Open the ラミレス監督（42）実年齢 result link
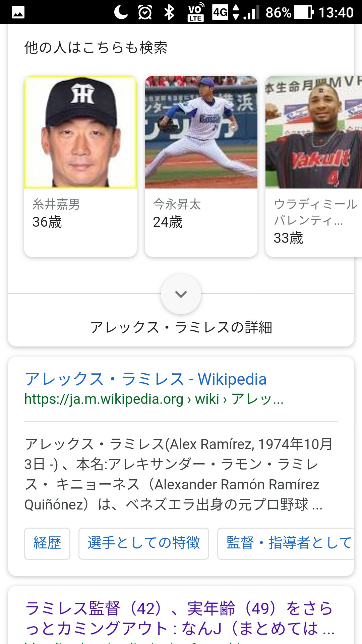 click(x=180, y=618)
